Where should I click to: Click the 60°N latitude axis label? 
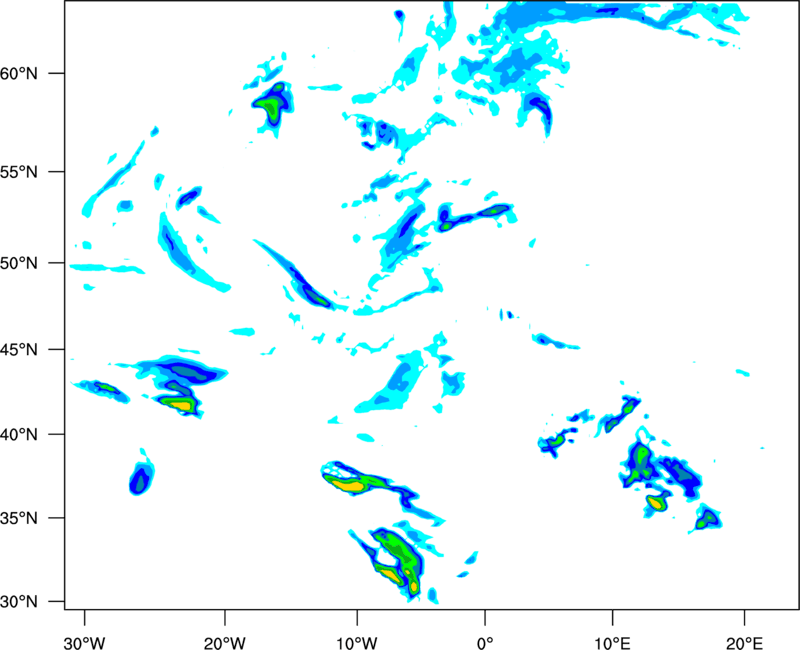tap(19, 74)
